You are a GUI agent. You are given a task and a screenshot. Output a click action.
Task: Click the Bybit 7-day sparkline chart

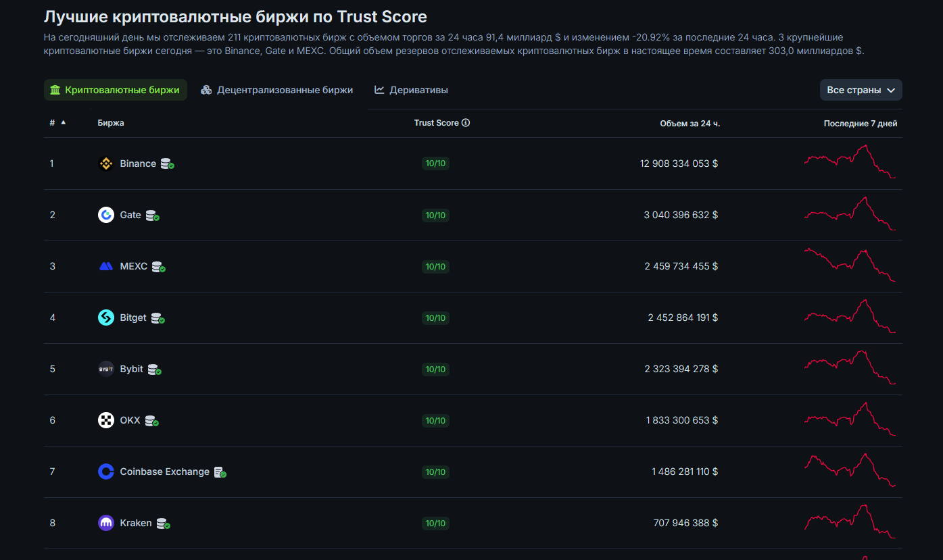coord(850,367)
